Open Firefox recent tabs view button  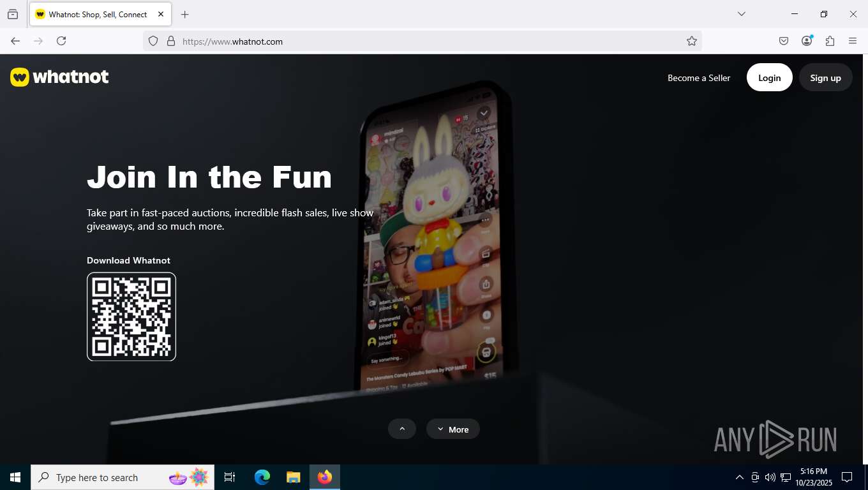[13, 14]
